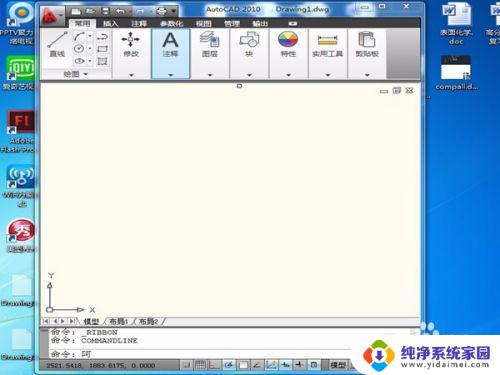
Task: Select the Line (直线) drawing tool
Action: tap(57, 44)
